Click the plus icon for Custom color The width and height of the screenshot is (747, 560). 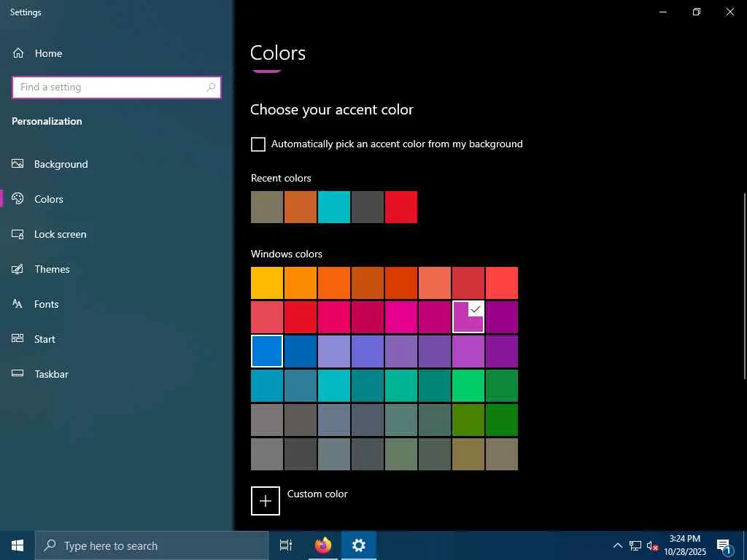tap(266, 501)
